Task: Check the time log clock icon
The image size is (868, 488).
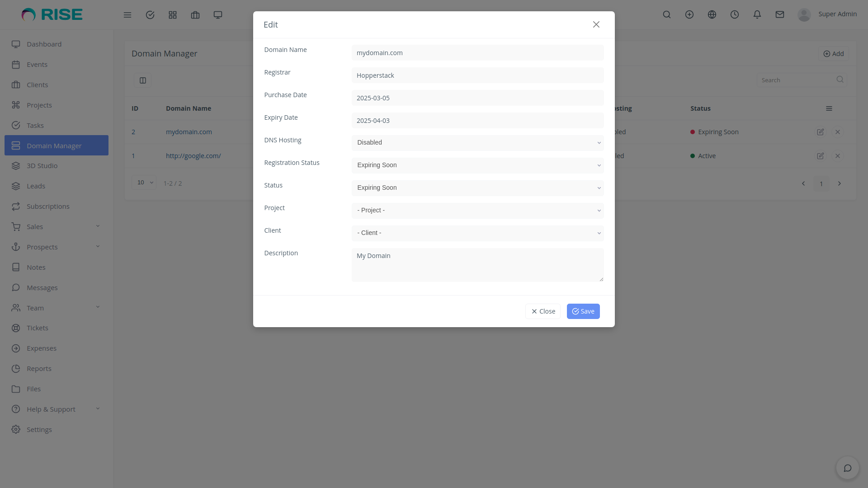Action: pyautogui.click(x=734, y=14)
